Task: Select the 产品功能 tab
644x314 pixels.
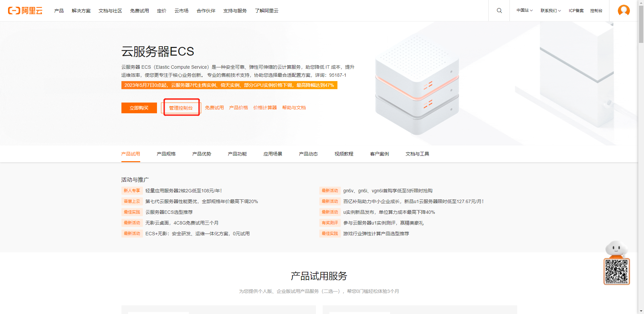Action: tap(237, 154)
